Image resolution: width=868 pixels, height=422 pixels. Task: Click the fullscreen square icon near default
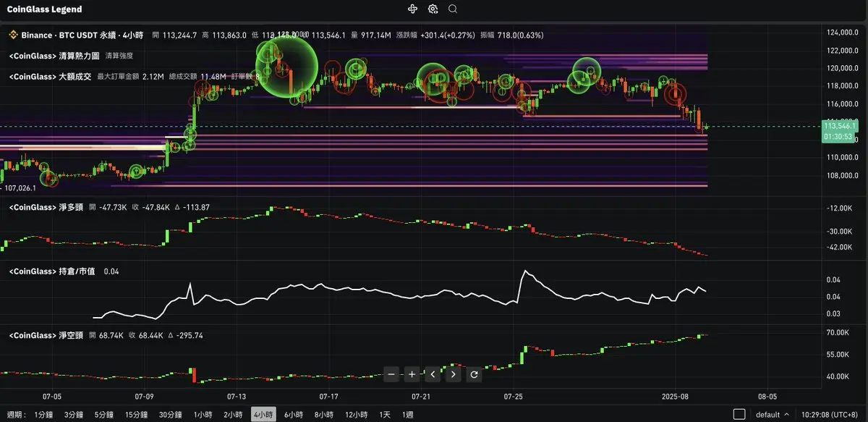tap(739, 415)
